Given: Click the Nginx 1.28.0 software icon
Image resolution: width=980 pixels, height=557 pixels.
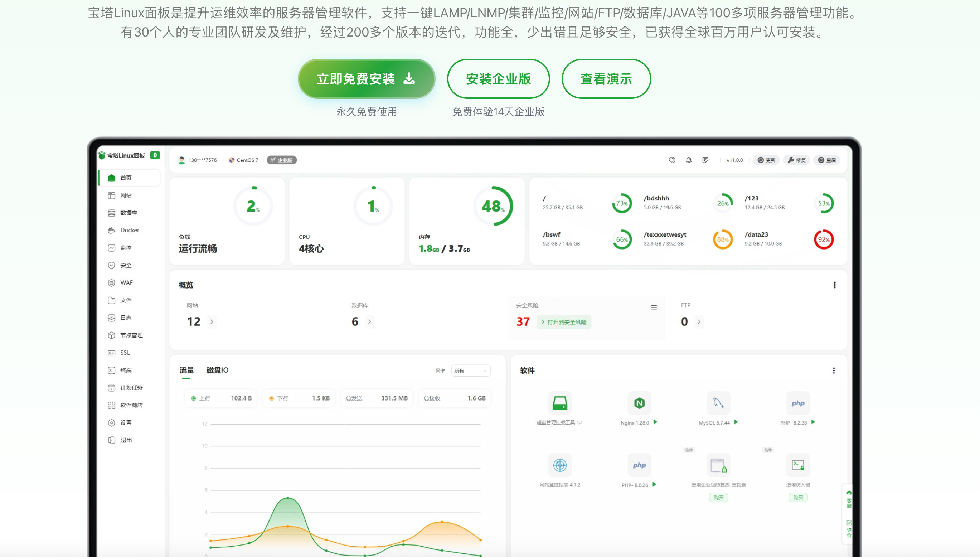Looking at the screenshot, I should (x=639, y=403).
